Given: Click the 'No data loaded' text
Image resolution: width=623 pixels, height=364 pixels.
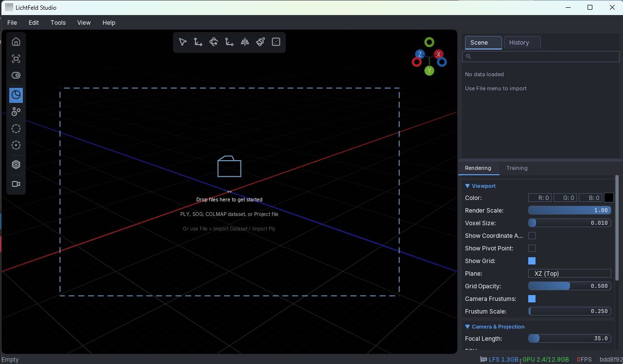Looking at the screenshot, I should [x=485, y=75].
